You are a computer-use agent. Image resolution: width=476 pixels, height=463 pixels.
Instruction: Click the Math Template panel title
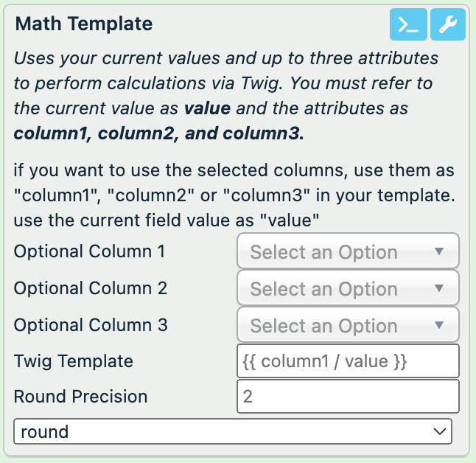pos(84,24)
